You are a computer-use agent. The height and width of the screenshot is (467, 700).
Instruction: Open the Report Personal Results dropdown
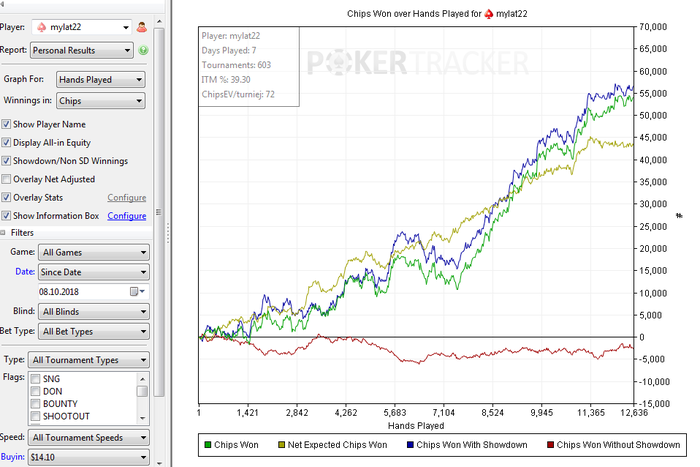click(x=82, y=50)
